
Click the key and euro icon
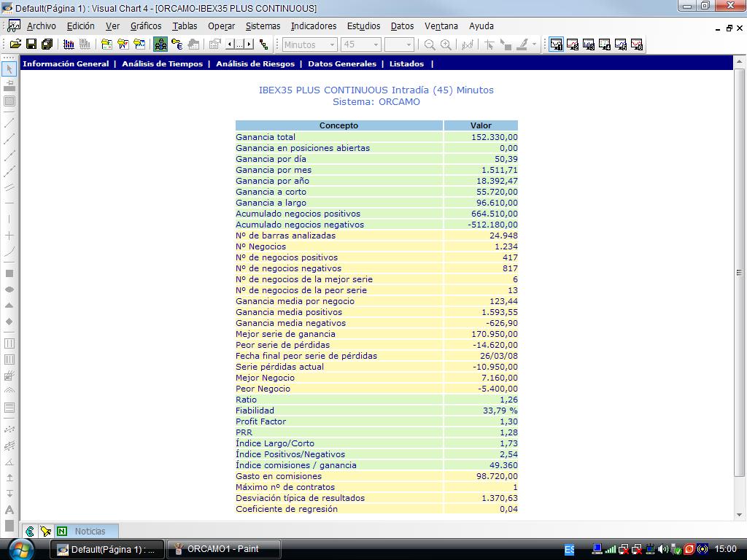point(177,44)
